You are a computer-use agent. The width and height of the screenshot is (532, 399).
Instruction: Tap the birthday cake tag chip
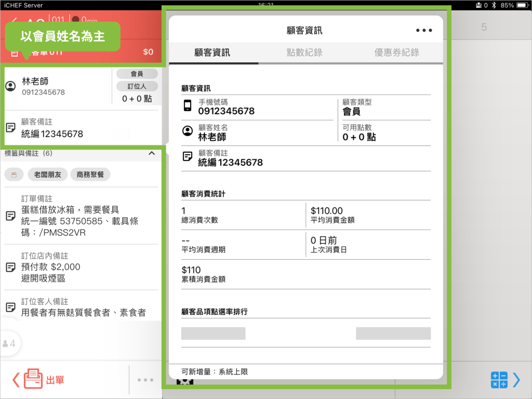click(x=14, y=175)
